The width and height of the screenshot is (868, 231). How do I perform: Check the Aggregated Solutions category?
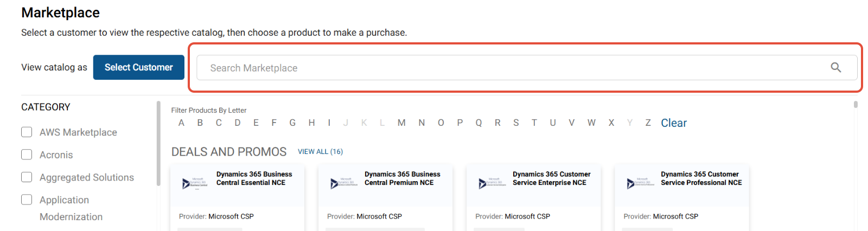[27, 177]
